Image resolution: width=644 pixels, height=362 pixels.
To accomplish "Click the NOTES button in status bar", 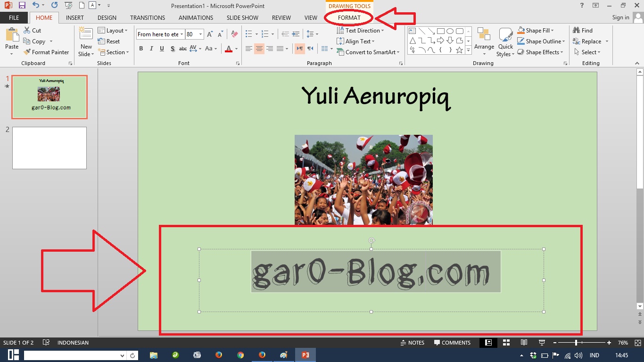I will (413, 343).
